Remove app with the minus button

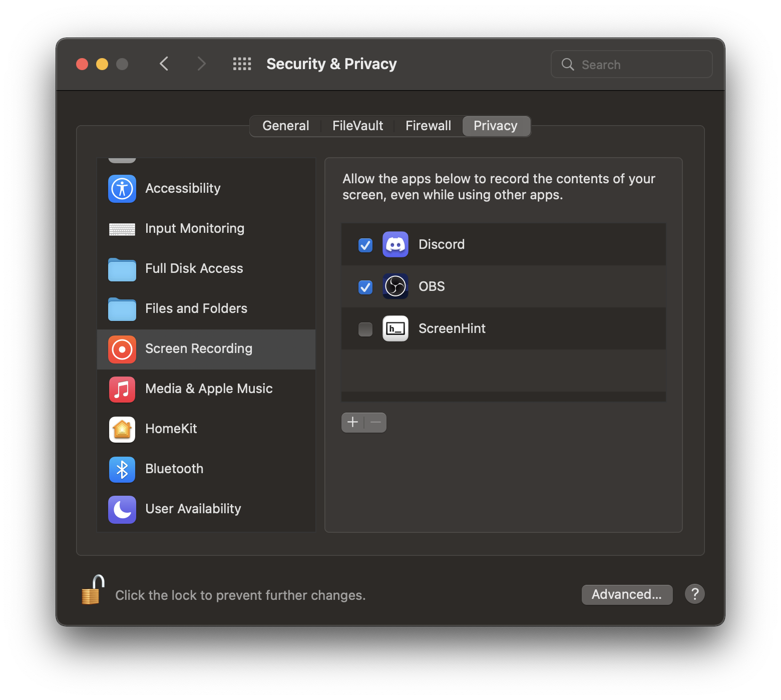[x=375, y=422]
